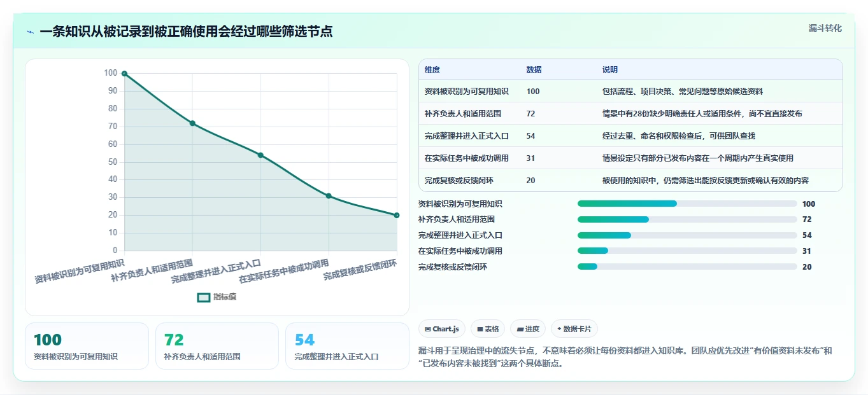Click the value 72 beside its progress bar
868x395 pixels.
point(807,219)
